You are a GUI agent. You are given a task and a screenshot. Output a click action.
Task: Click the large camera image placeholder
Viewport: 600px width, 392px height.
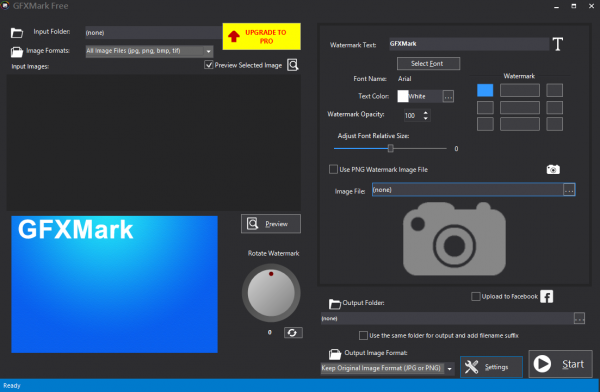click(x=454, y=238)
